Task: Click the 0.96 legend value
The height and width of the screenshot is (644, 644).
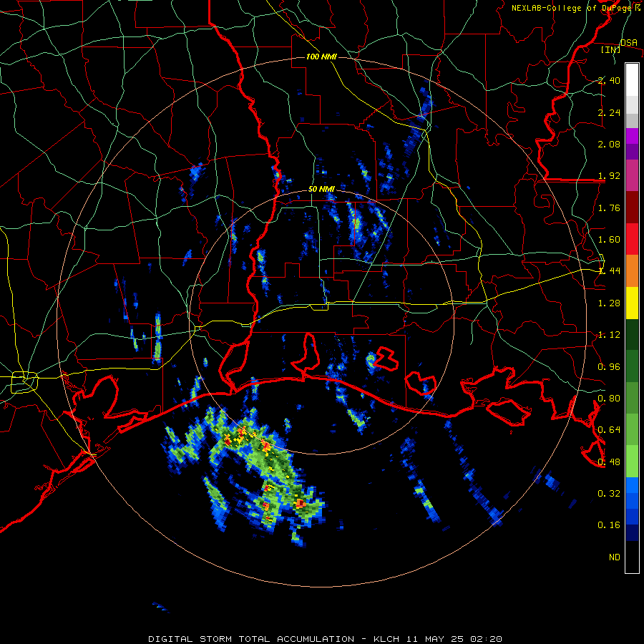Action: [609, 367]
